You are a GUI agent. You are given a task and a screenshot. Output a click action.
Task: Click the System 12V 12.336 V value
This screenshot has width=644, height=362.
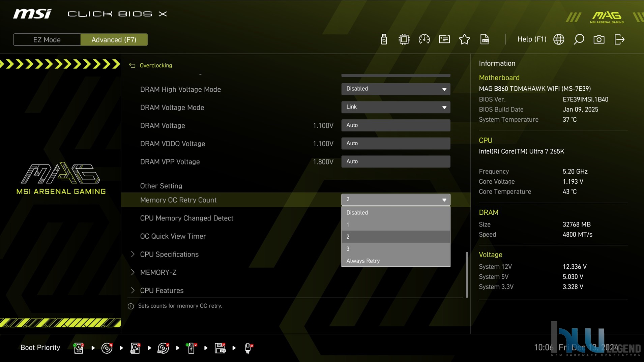[x=575, y=267]
